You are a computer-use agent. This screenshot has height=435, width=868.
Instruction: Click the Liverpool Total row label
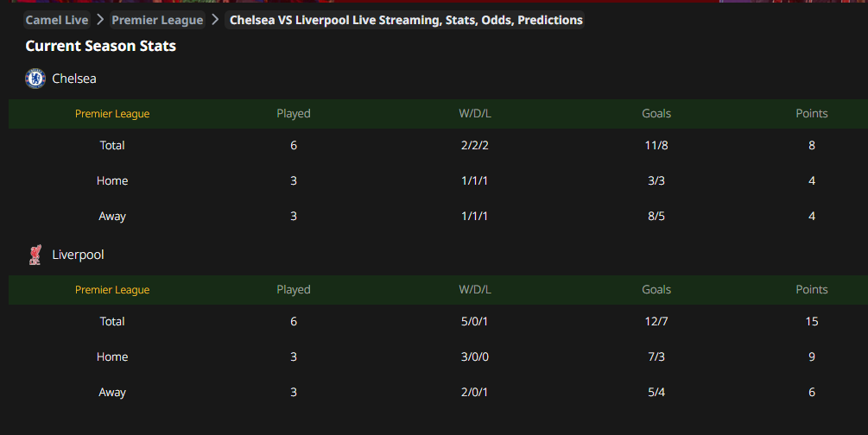click(x=112, y=321)
